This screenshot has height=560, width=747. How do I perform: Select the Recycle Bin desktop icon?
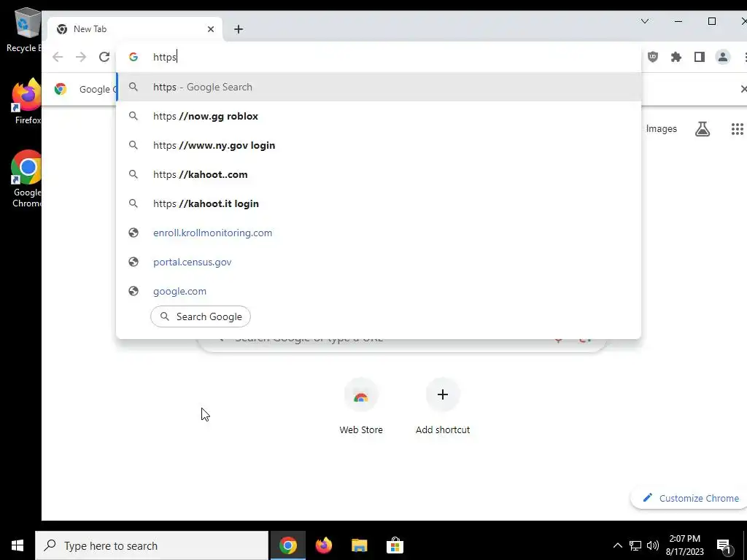point(25,29)
